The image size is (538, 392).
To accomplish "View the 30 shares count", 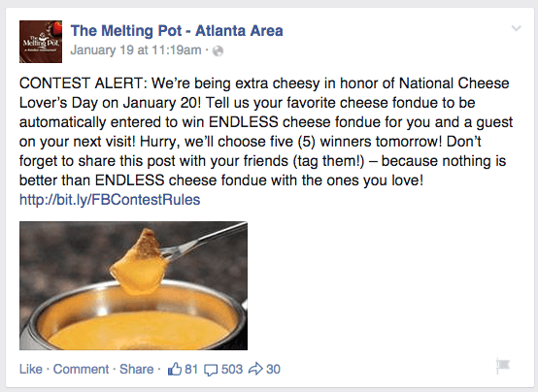I will tap(273, 369).
